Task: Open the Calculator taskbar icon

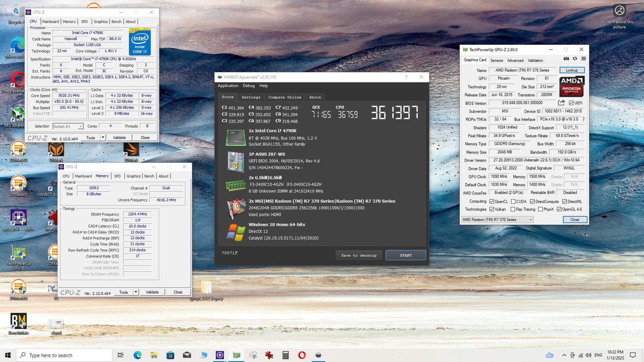Action: (x=285, y=355)
